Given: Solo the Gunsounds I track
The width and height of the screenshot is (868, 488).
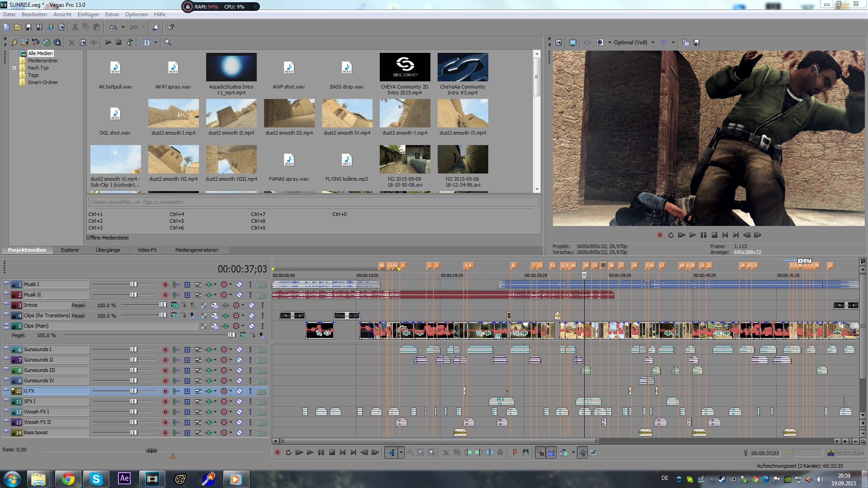Looking at the screenshot, I should coord(250,350).
